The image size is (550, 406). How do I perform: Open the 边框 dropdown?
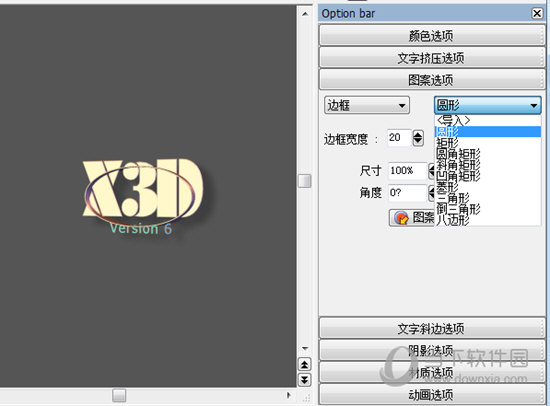pyautogui.click(x=367, y=105)
